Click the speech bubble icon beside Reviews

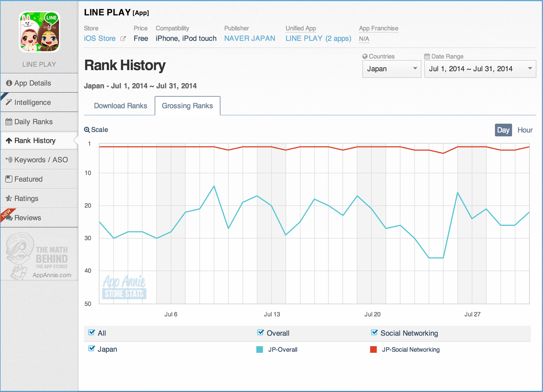(x=9, y=218)
